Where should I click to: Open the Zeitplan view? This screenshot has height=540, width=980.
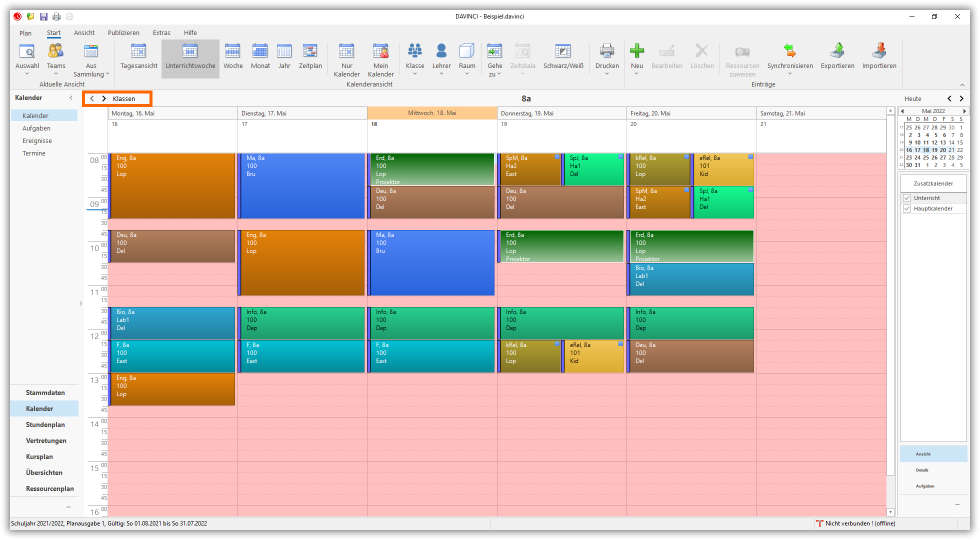310,51
